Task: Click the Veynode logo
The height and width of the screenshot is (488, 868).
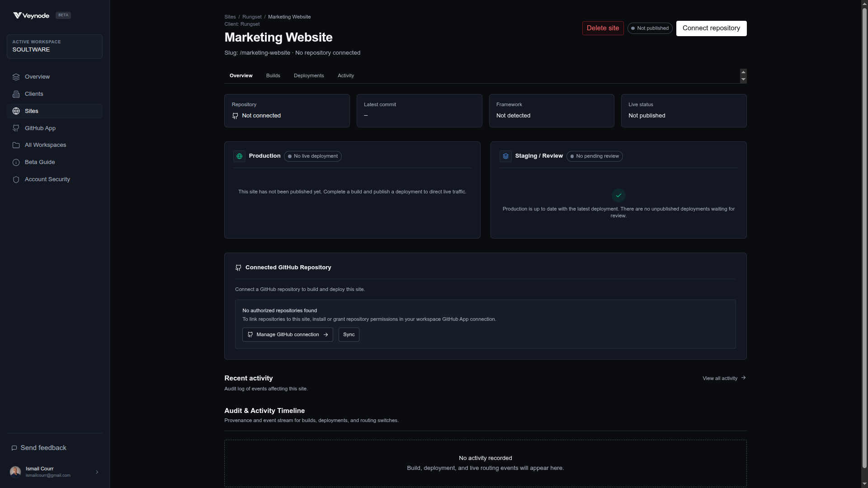Action: pos(31,15)
